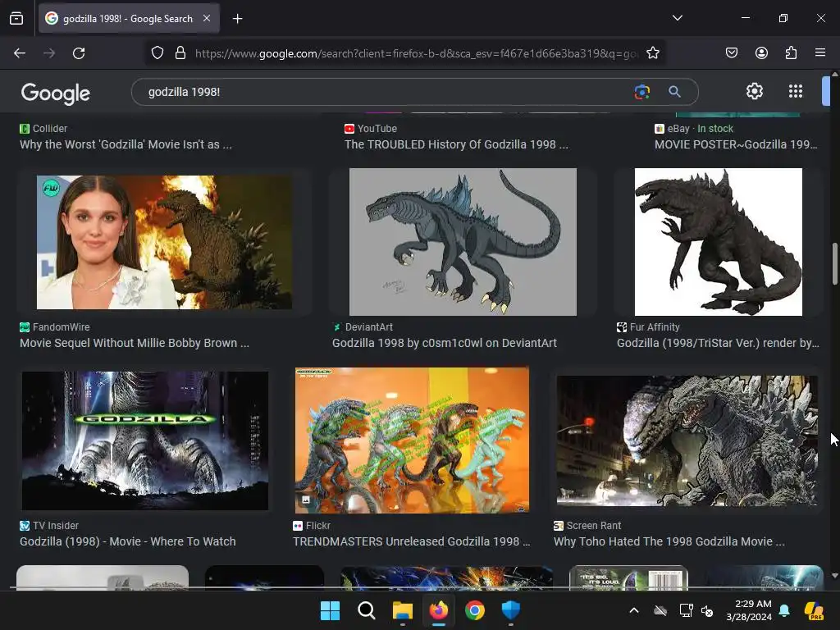
Task: Click the page vertical scrollbar thumb
Action: 834,265
